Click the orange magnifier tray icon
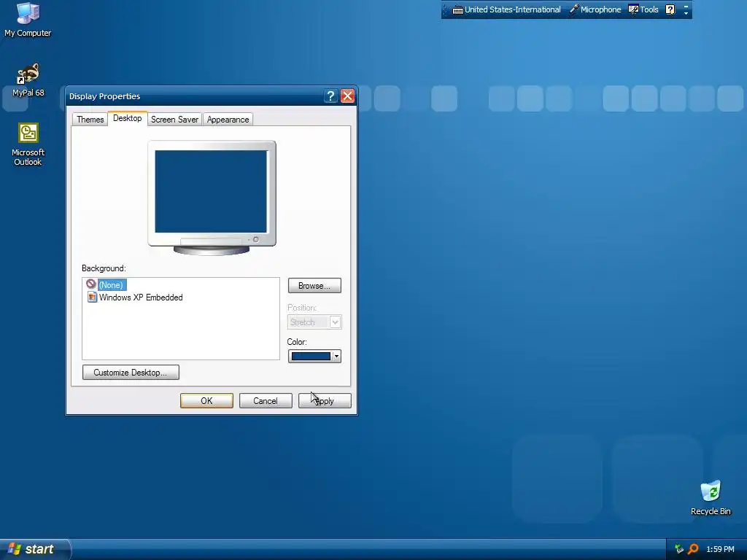The height and width of the screenshot is (560, 747). 693,549
